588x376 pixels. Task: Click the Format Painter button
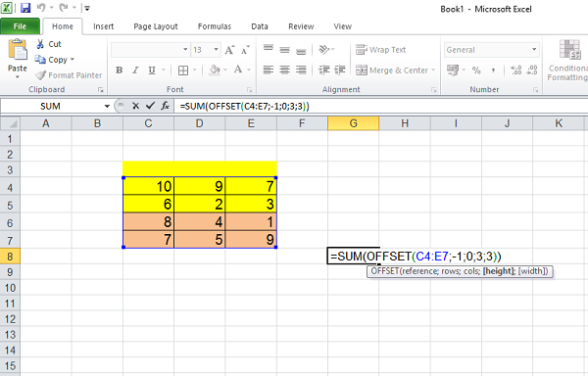[x=69, y=75]
